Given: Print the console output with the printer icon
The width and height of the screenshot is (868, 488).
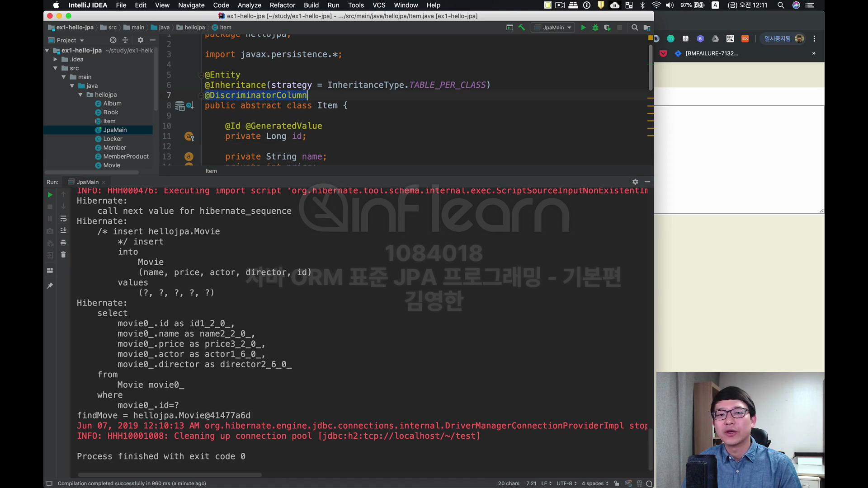Looking at the screenshot, I should pos(63,243).
